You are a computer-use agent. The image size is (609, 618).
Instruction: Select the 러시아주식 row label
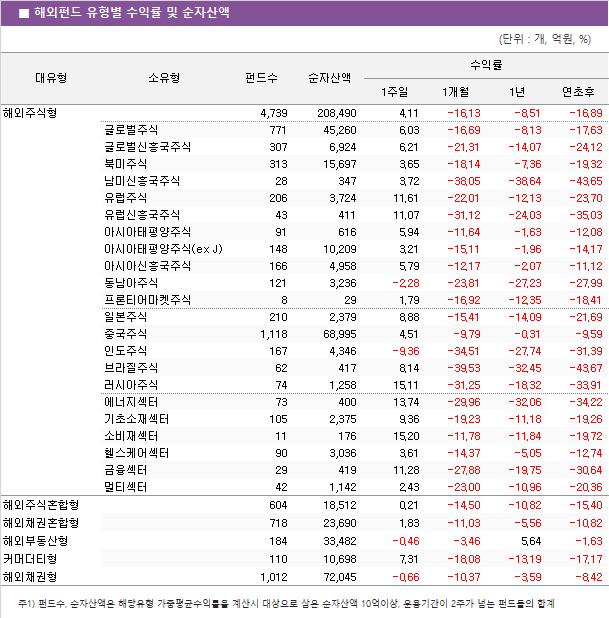coord(131,385)
